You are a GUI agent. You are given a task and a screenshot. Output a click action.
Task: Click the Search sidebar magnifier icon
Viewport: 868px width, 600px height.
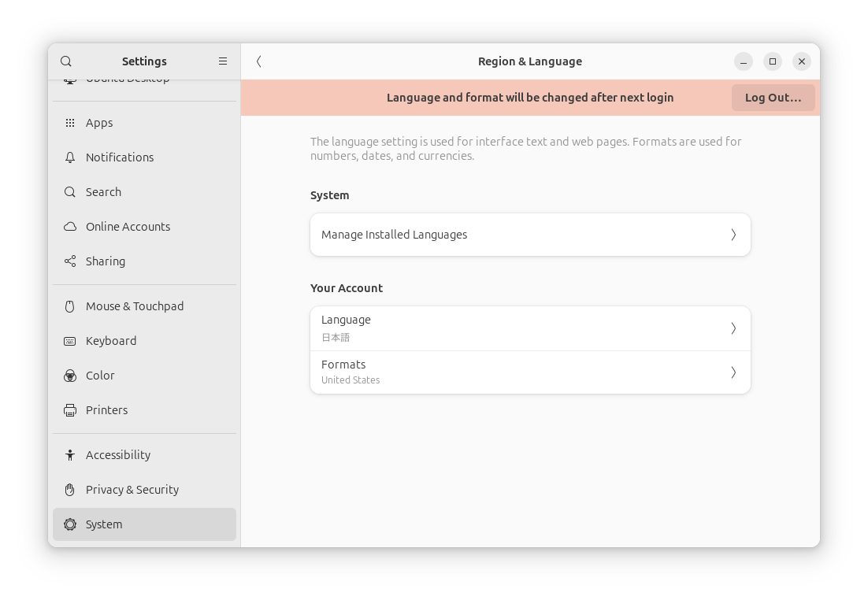pyautogui.click(x=70, y=192)
